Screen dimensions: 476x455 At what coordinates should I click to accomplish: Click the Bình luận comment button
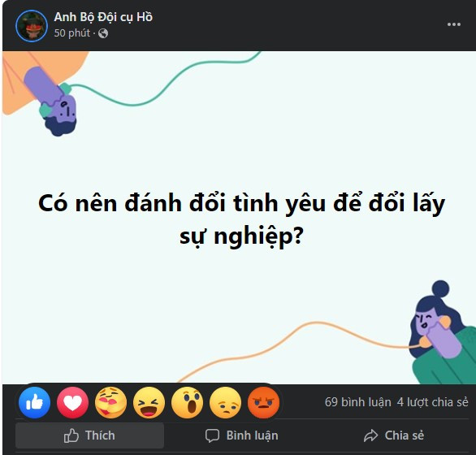[241, 435]
